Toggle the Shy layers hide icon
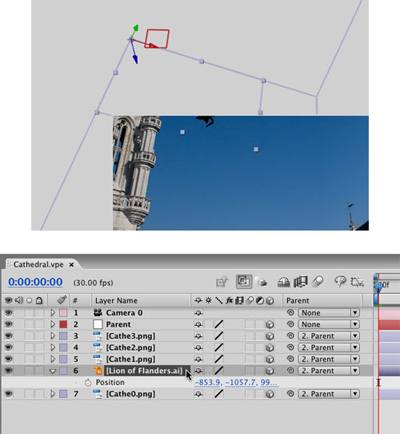400x434 pixels. pyautogui.click(x=284, y=282)
